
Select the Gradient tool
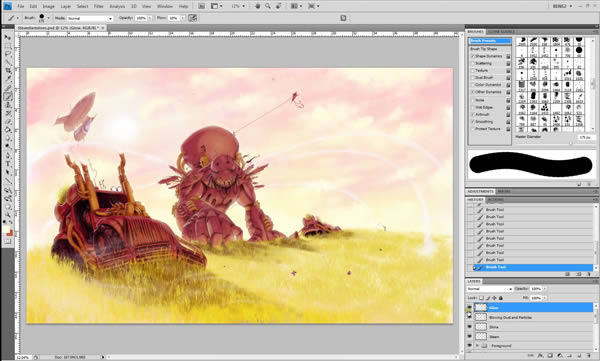[7, 130]
